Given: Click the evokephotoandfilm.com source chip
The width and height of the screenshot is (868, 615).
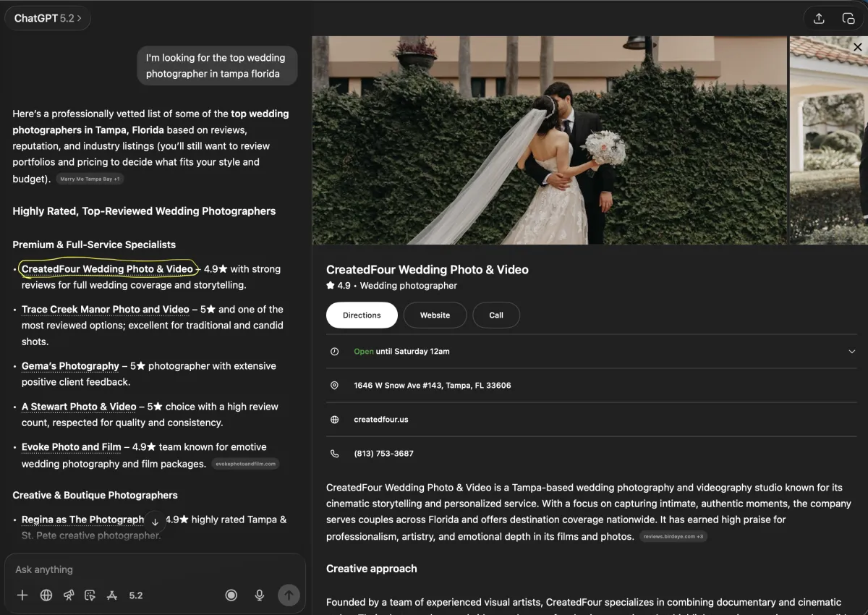Looking at the screenshot, I should pyautogui.click(x=245, y=464).
